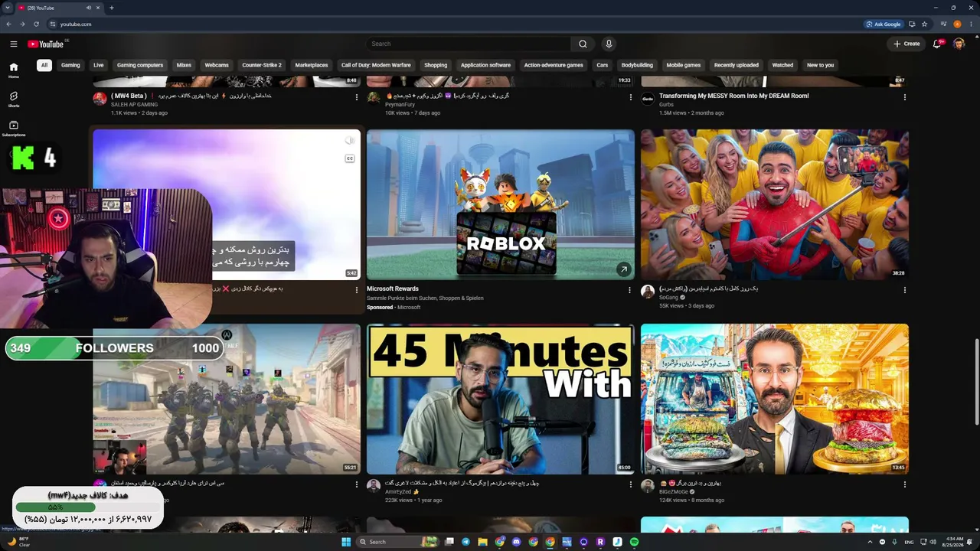Open the '45 Minutes With' video thumbnail
This screenshot has width=980, height=551.
501,399
